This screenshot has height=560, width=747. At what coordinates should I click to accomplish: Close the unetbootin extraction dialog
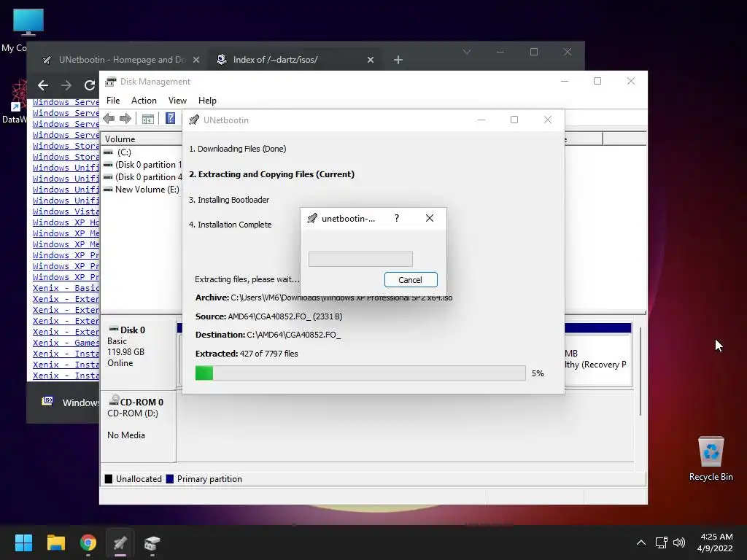429,218
